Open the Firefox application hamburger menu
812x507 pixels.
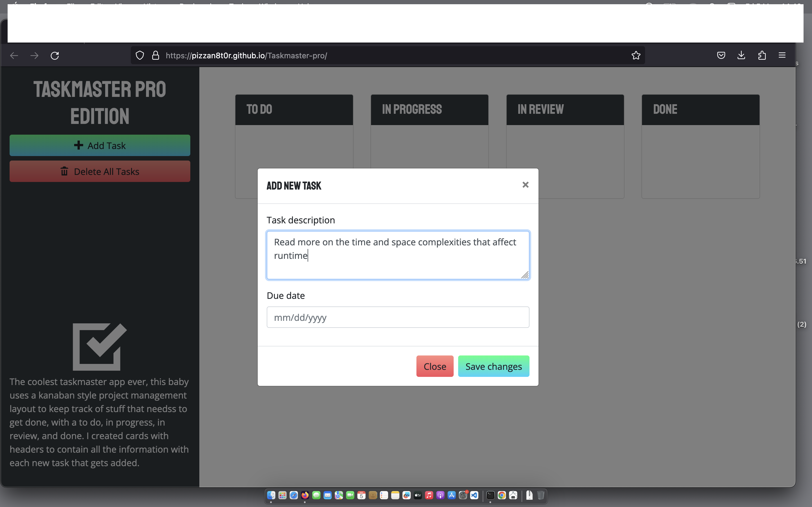(x=782, y=55)
